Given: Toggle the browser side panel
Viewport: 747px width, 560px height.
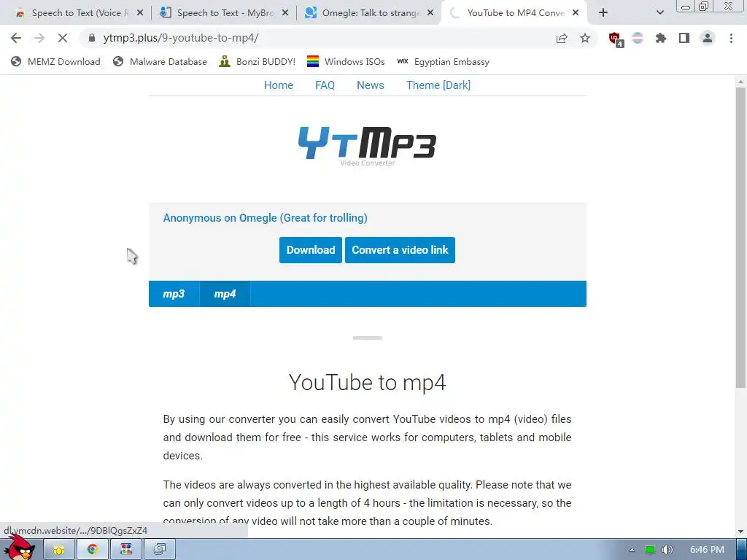Looking at the screenshot, I should 684,38.
